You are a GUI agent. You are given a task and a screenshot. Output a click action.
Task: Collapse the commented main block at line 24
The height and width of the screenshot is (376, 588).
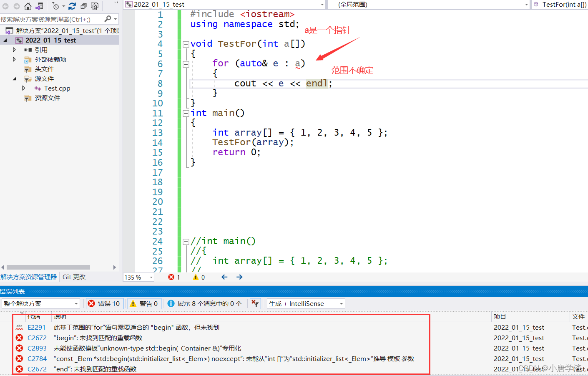(186, 241)
